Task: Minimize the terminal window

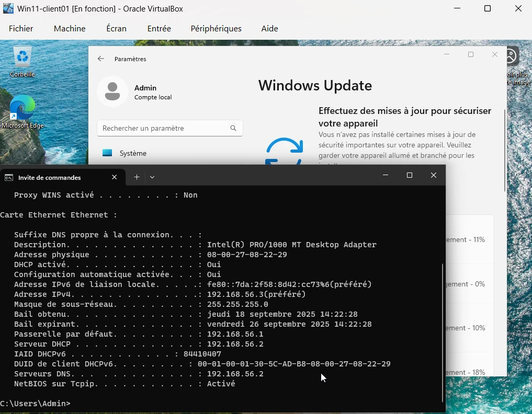Action: pos(386,175)
